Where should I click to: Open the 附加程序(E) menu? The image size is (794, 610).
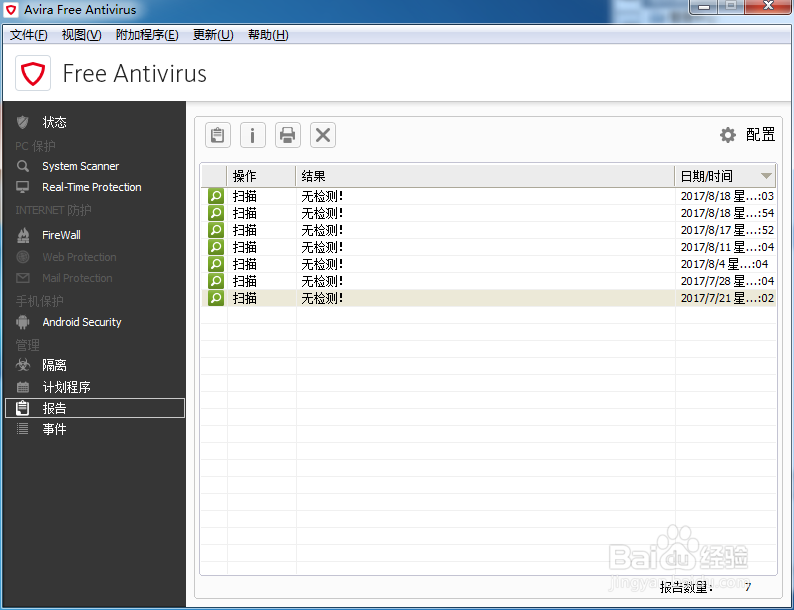pos(147,34)
